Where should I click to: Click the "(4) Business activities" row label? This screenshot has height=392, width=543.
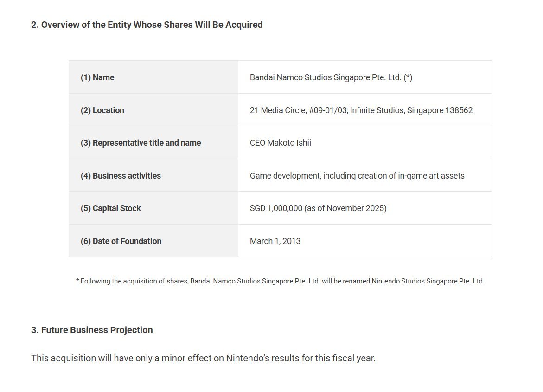(x=121, y=176)
